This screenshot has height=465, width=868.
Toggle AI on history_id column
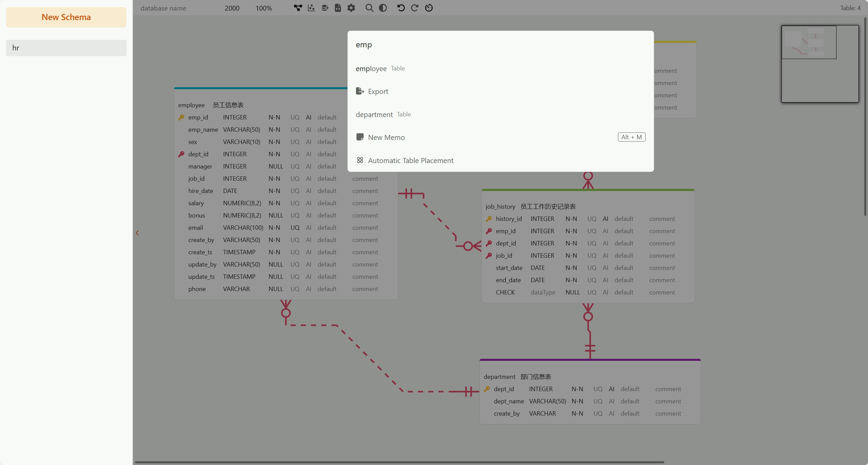click(x=605, y=219)
